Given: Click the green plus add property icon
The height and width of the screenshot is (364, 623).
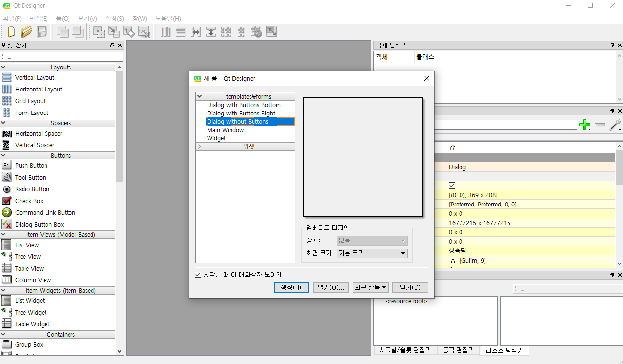Looking at the screenshot, I should 585,125.
